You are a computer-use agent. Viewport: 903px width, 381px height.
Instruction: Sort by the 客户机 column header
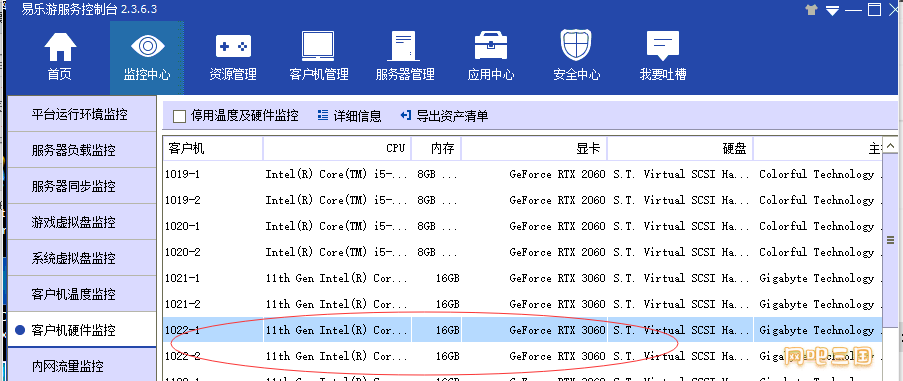coord(213,148)
